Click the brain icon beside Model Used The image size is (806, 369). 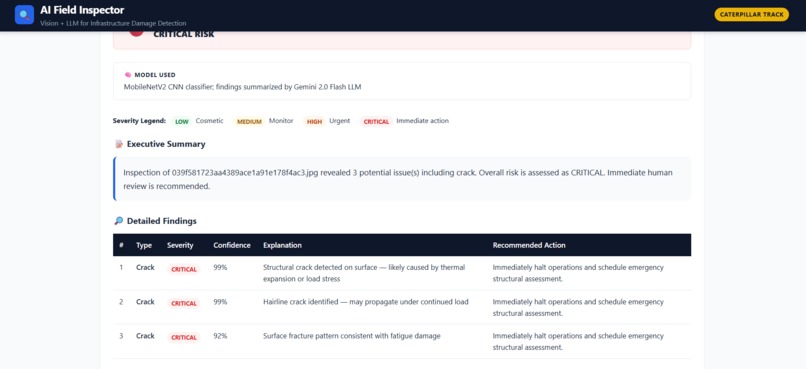128,75
